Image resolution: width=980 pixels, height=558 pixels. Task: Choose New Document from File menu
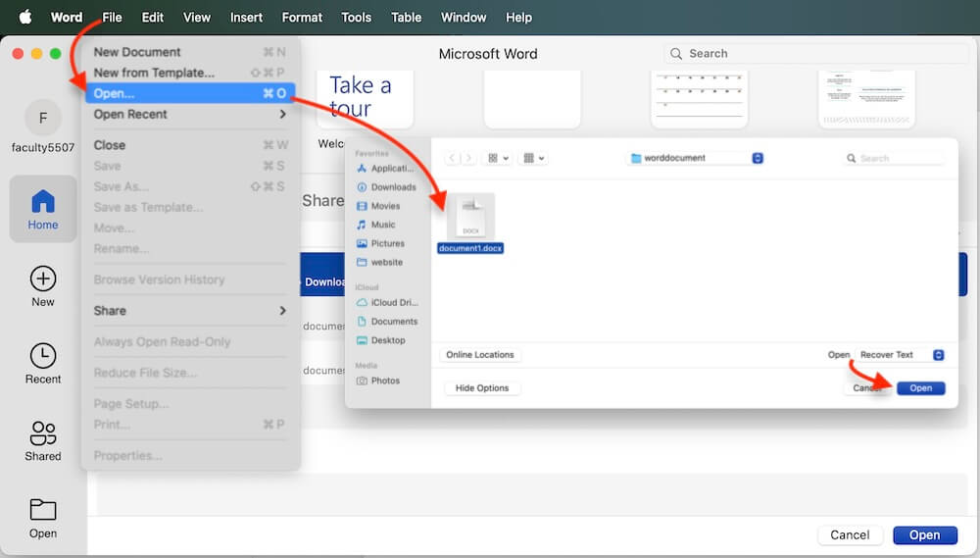[x=190, y=52]
